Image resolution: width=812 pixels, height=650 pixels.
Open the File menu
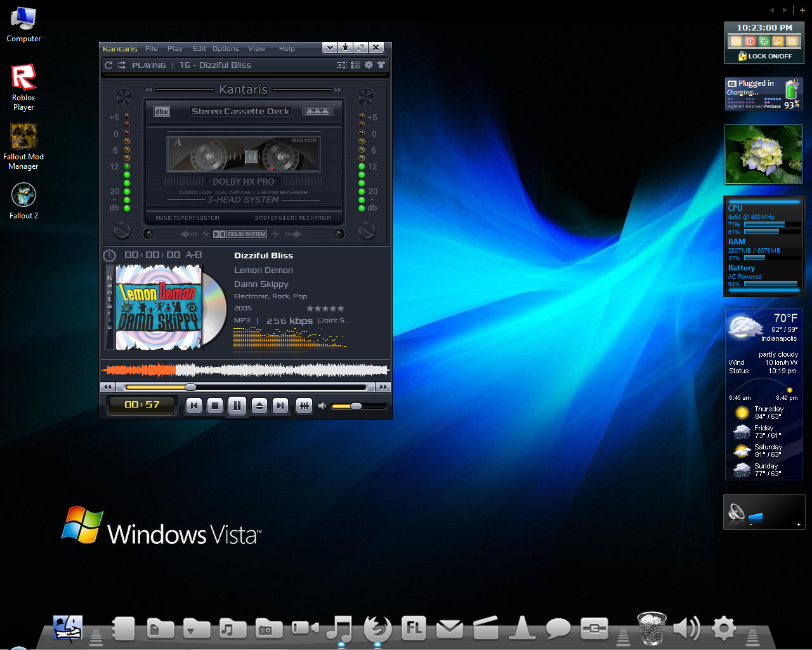[x=151, y=48]
